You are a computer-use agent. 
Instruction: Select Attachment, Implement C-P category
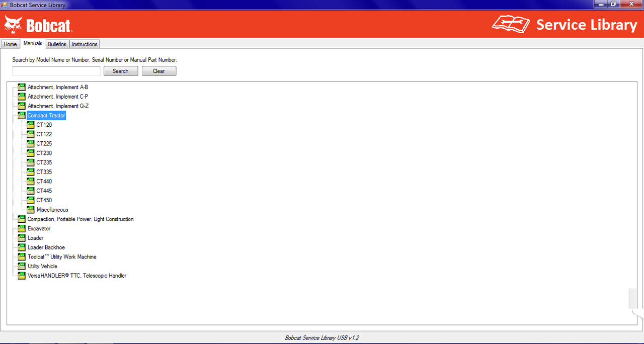point(58,97)
